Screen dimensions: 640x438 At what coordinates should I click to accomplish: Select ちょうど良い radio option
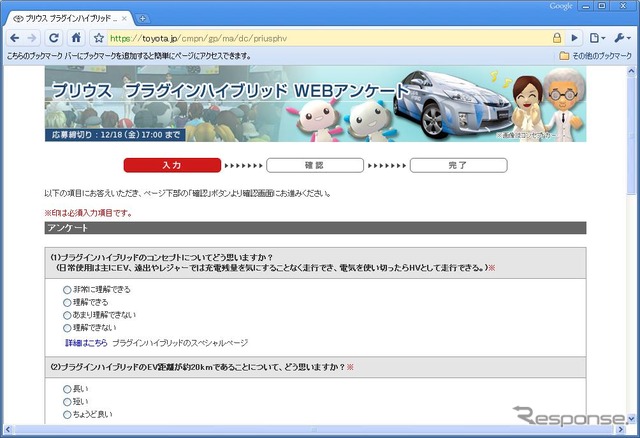[x=67, y=415]
